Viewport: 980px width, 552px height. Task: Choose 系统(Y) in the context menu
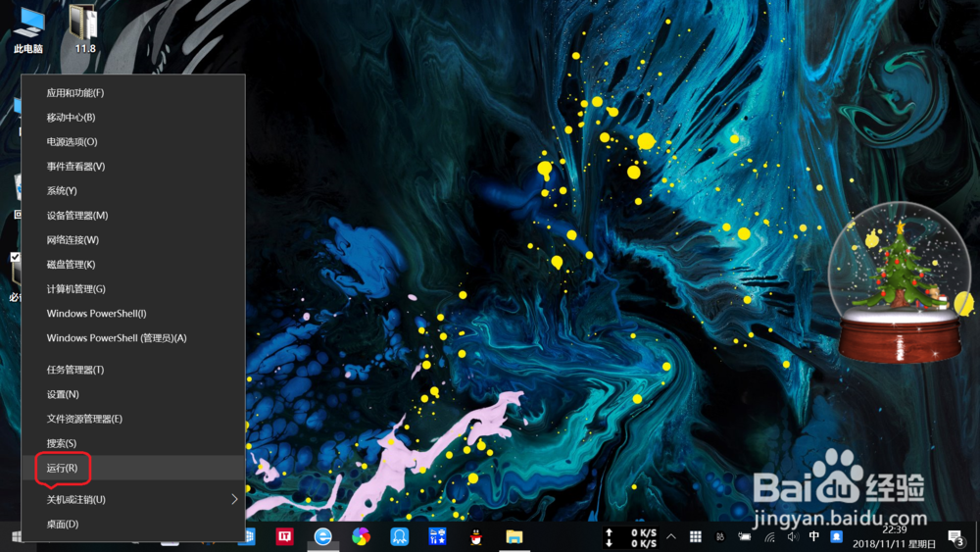[x=133, y=190]
